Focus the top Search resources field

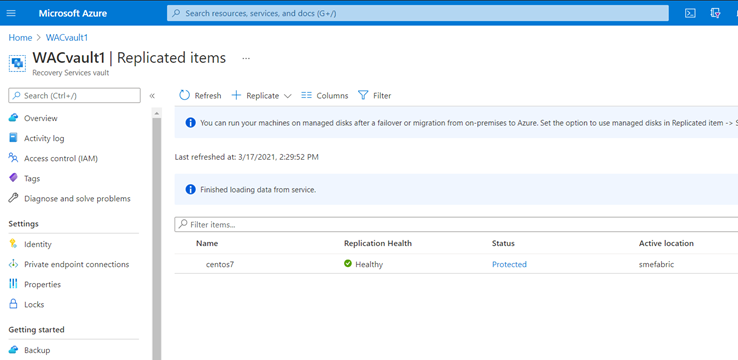(x=417, y=13)
